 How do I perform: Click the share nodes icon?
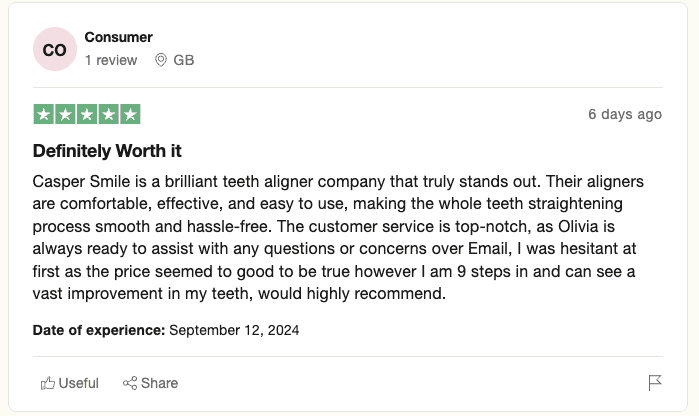(130, 383)
